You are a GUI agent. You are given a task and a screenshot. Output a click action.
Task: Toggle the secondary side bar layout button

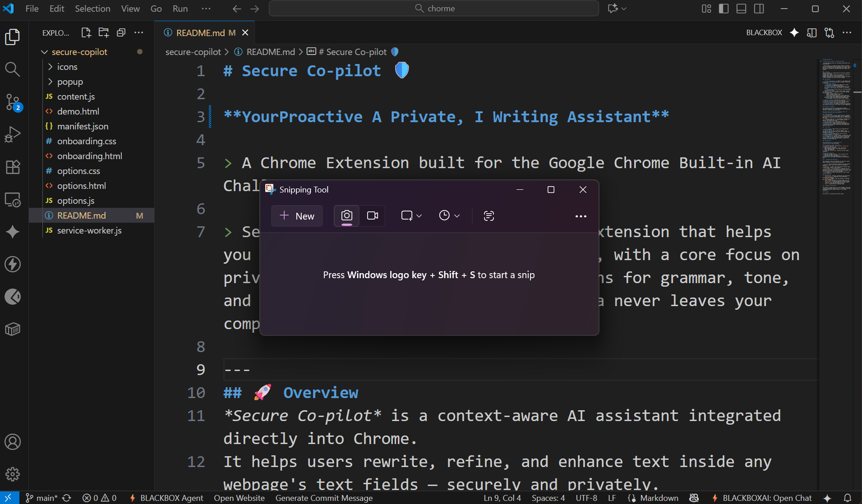(759, 9)
